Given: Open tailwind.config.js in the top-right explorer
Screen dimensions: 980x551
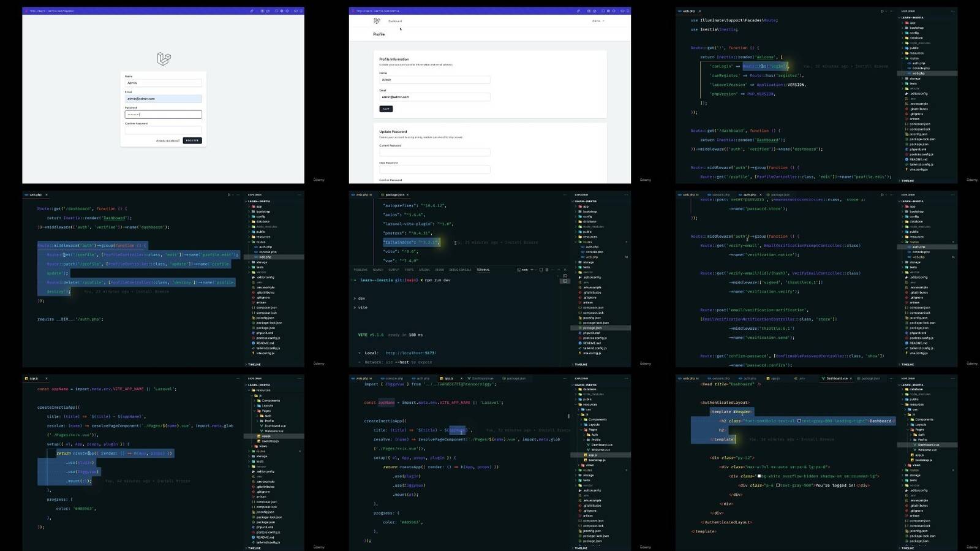Looking at the screenshot, I should click(x=921, y=164).
